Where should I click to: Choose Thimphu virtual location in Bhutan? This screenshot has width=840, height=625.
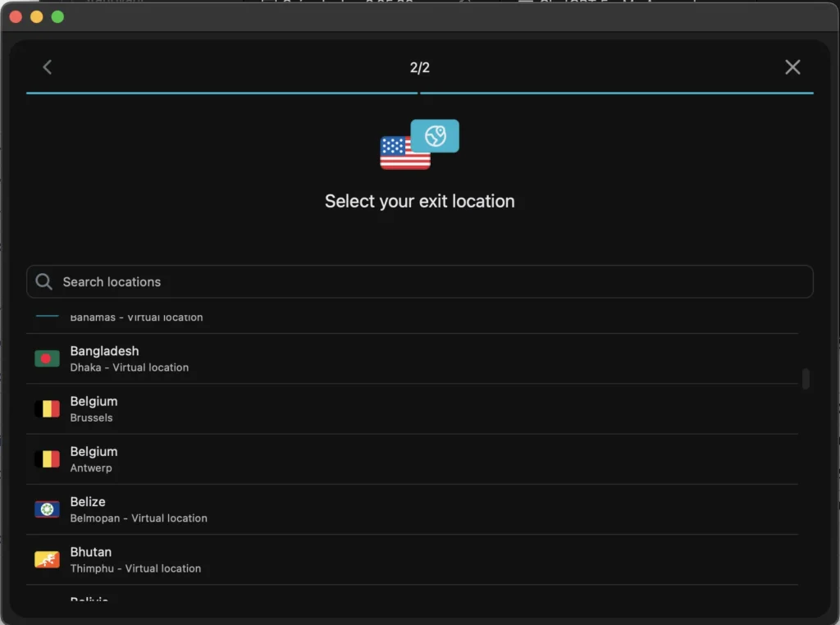click(x=410, y=559)
